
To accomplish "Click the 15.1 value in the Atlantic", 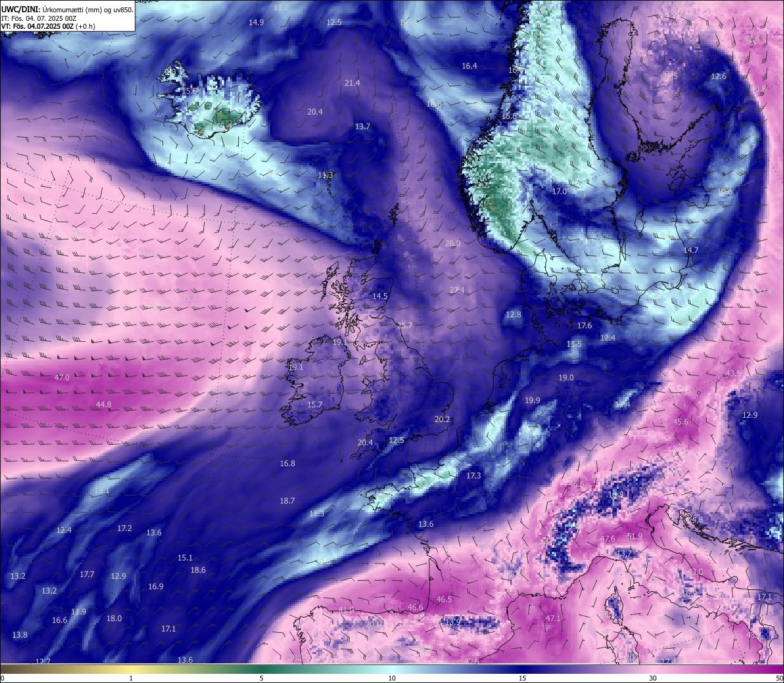I will pos(185,558).
